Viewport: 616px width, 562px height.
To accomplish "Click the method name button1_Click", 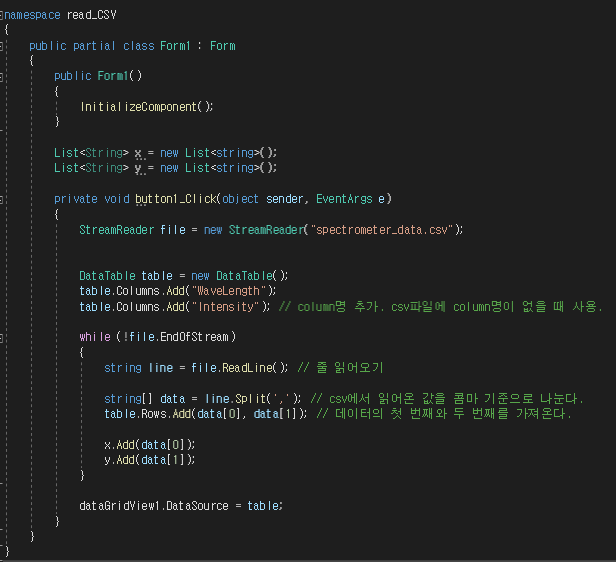I will [x=176, y=199].
